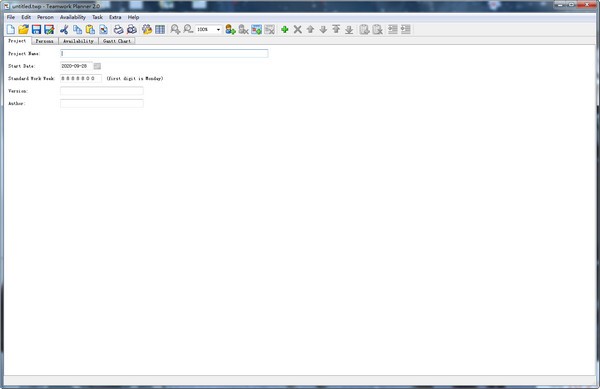Viewport: 600px width, 389px height.
Task: Click the add availability icon
Action: (x=256, y=29)
